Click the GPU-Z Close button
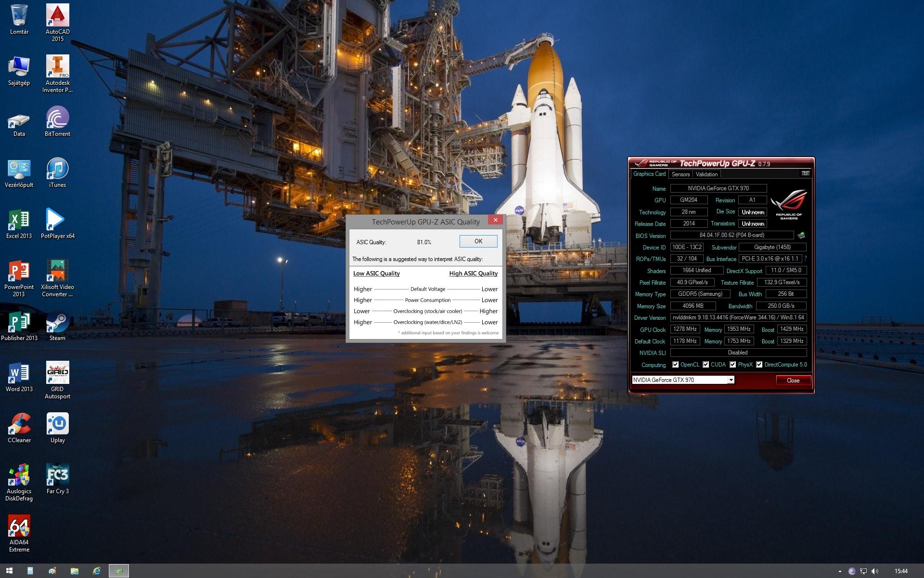The height and width of the screenshot is (578, 924). [793, 381]
